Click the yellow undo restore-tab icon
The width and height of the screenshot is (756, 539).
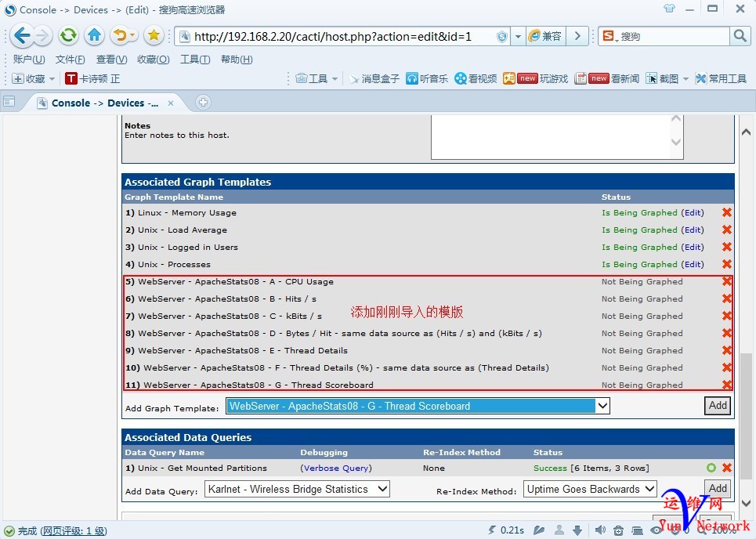pyautogui.click(x=120, y=35)
